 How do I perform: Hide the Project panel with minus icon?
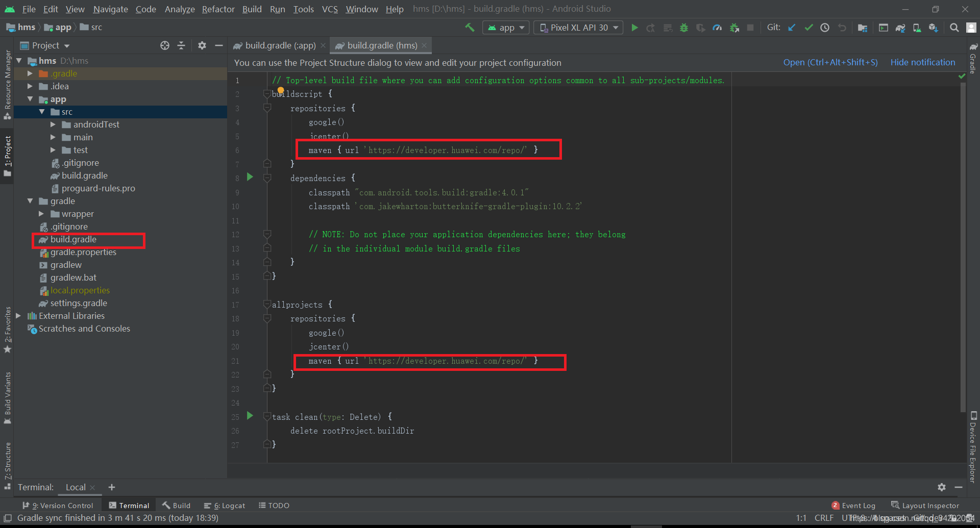tap(219, 45)
